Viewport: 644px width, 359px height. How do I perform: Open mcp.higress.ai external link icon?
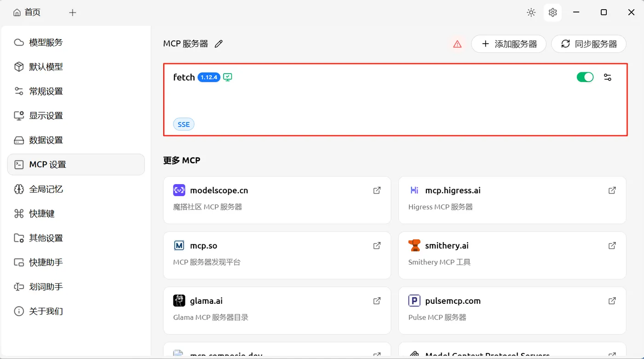[612, 191]
